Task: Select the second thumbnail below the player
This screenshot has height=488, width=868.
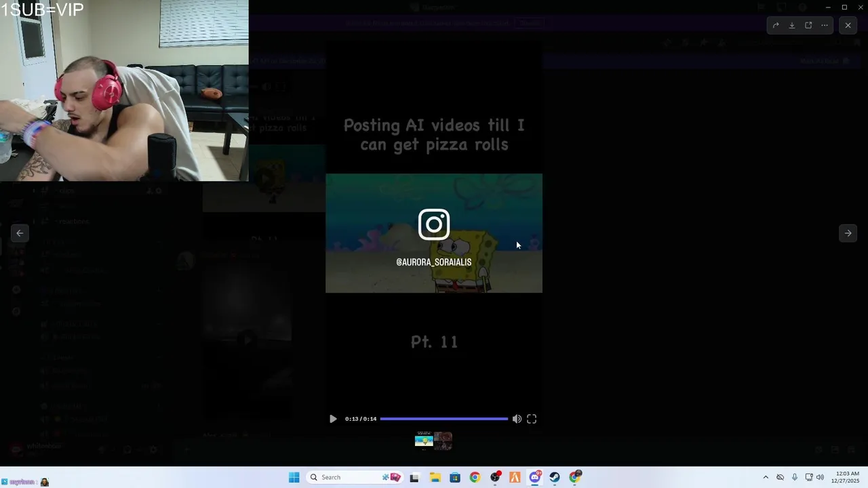Action: 443,441
